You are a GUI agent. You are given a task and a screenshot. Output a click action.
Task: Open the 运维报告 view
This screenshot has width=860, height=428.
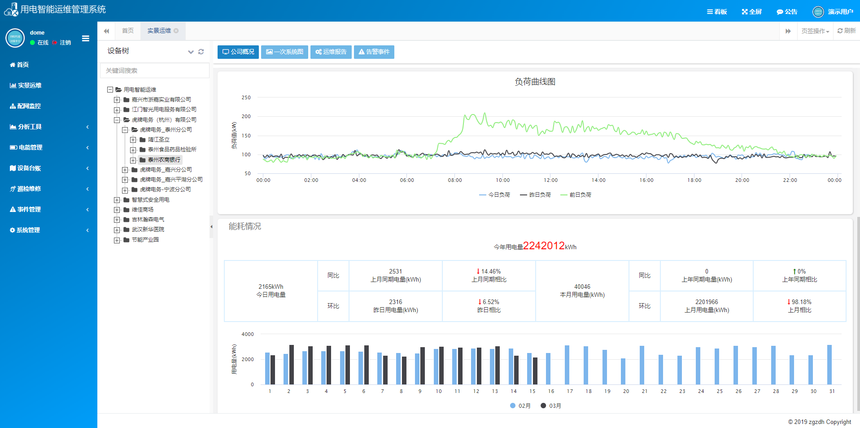click(x=331, y=52)
